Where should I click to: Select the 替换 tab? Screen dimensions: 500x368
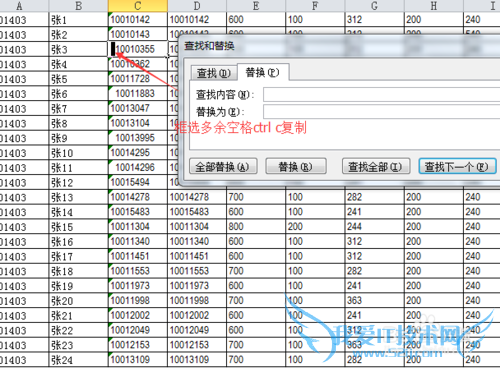pos(262,72)
